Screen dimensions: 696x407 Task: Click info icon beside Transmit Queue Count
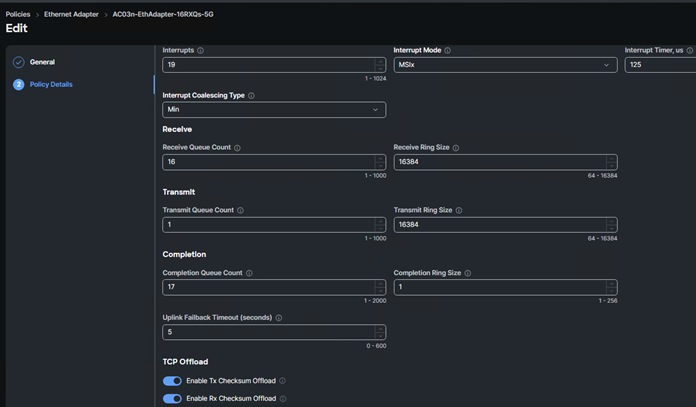tap(240, 210)
